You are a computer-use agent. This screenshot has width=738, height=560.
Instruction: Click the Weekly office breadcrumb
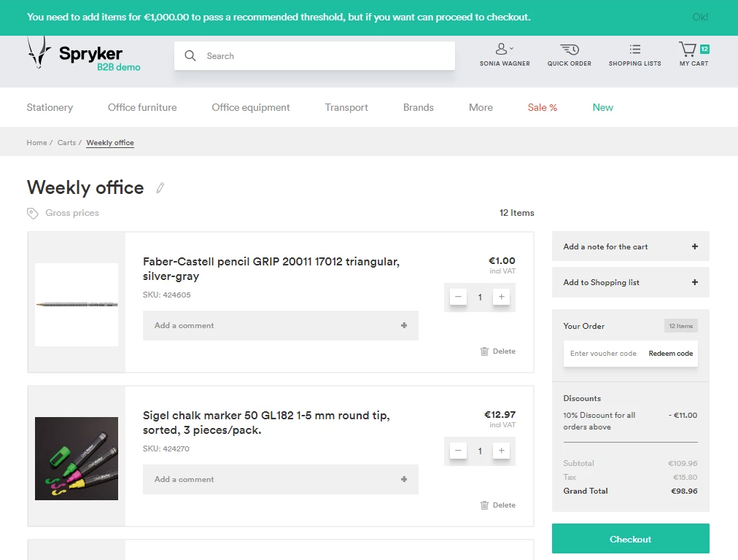[110, 143]
